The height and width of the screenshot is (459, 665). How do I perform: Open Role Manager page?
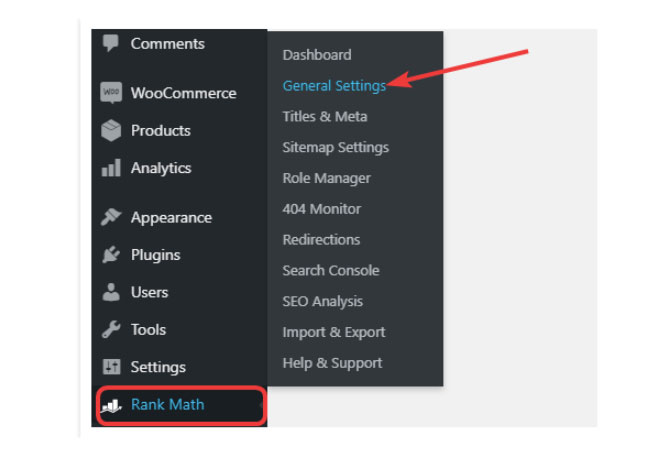[x=327, y=178]
